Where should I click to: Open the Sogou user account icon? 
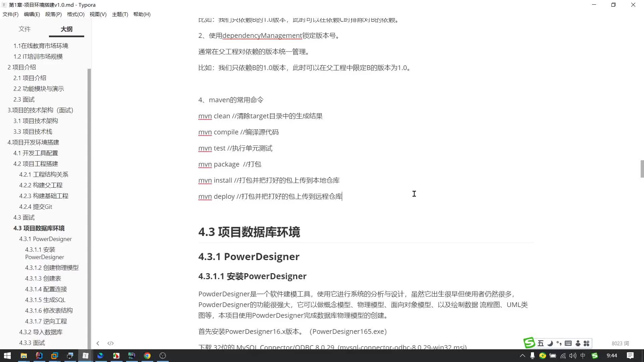tap(578, 343)
